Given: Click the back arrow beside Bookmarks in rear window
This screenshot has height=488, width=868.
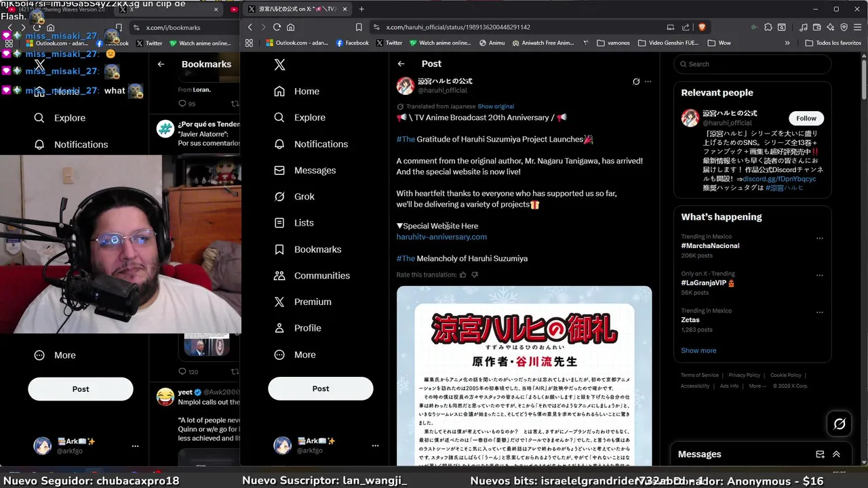Looking at the screenshot, I should click(161, 64).
